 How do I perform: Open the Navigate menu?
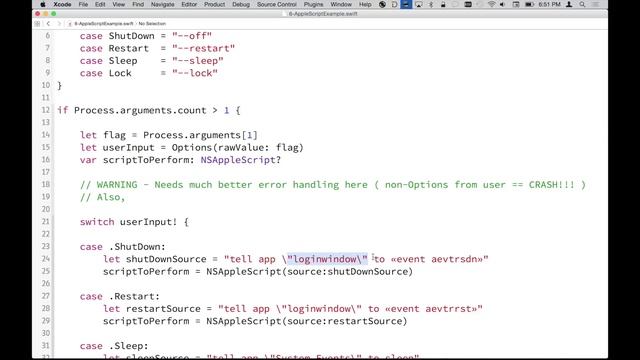pos(162,4)
